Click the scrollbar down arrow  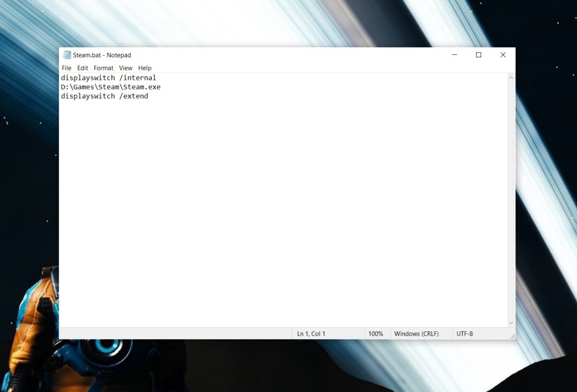click(x=511, y=323)
